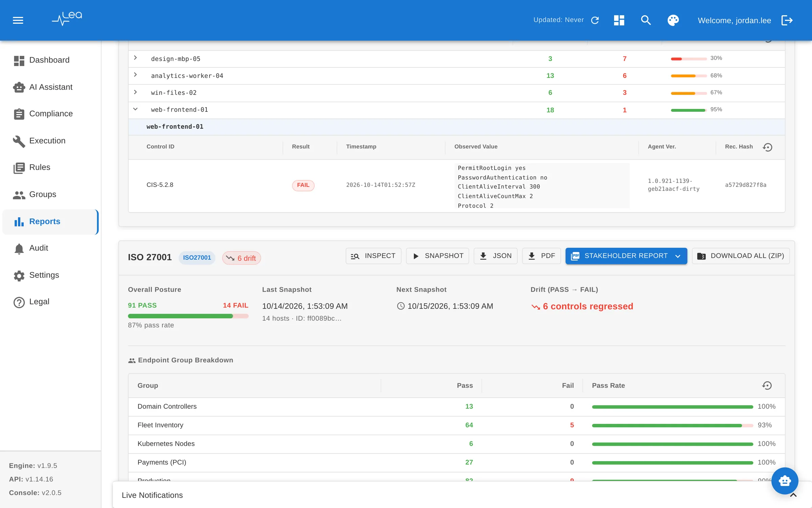Open the dashboard grid icon in header
Screen dimensions: 812x508
point(619,20)
